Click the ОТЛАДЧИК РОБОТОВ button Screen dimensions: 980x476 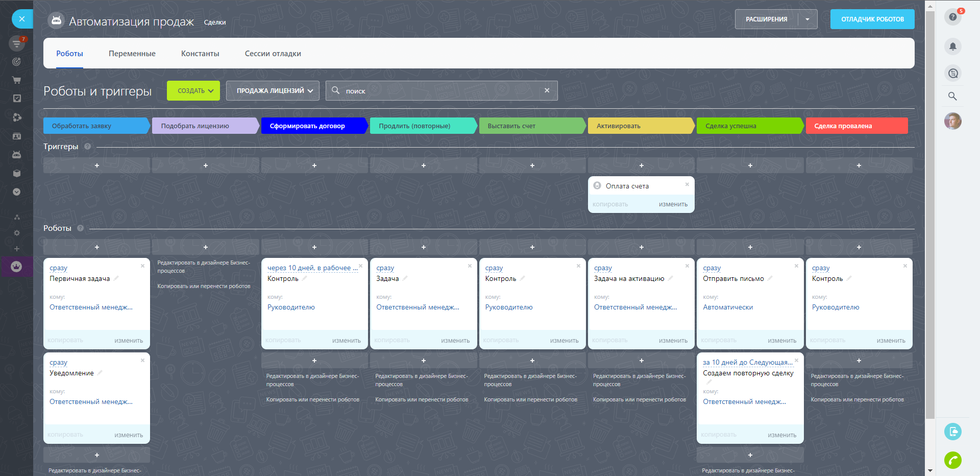[872, 19]
